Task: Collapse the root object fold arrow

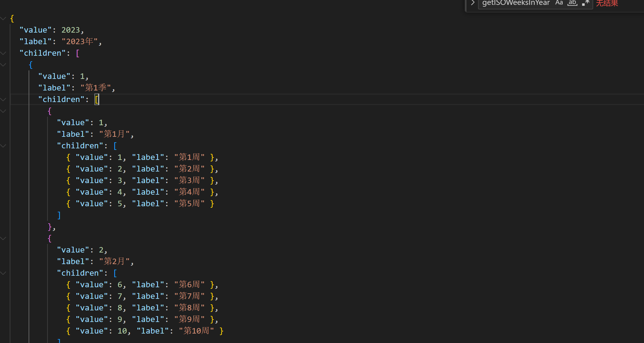Action: click(3, 19)
